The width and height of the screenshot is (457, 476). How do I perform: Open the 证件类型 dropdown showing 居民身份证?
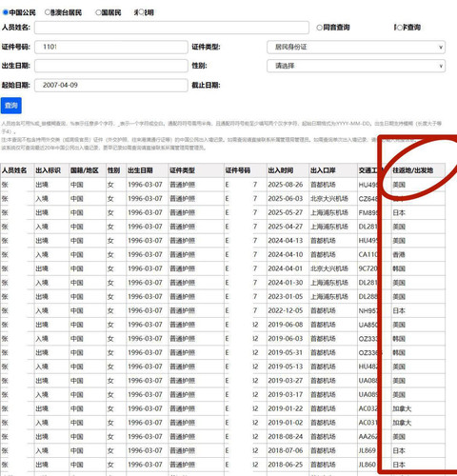356,48
